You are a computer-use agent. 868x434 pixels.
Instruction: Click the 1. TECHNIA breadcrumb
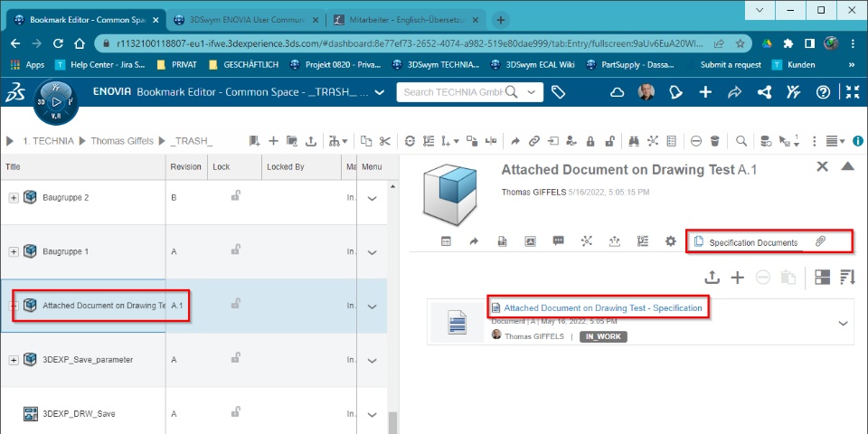pos(48,141)
